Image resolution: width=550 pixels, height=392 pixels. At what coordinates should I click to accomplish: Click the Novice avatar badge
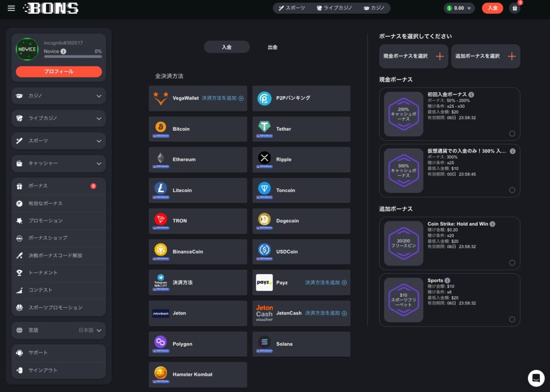[27, 49]
